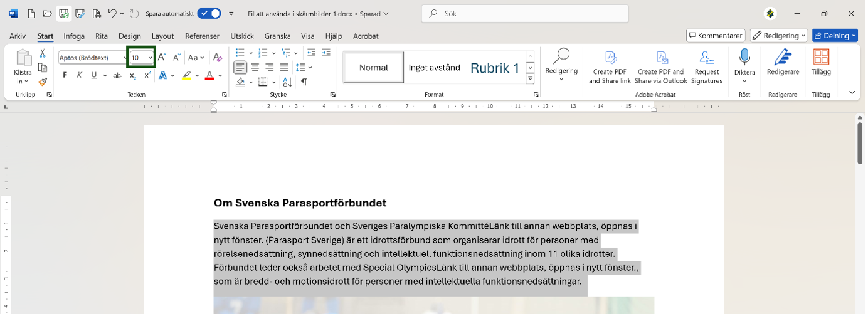Viewport: 868px width, 316px height.
Task: Click the heading Om Svenska Parasportförbundet
Action: [x=300, y=203]
